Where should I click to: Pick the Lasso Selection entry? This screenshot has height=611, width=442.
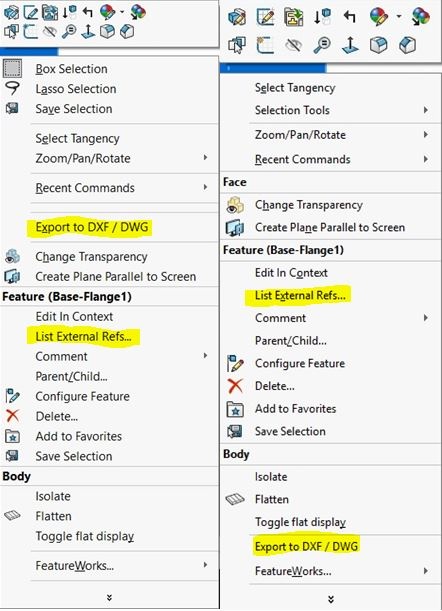click(x=76, y=89)
